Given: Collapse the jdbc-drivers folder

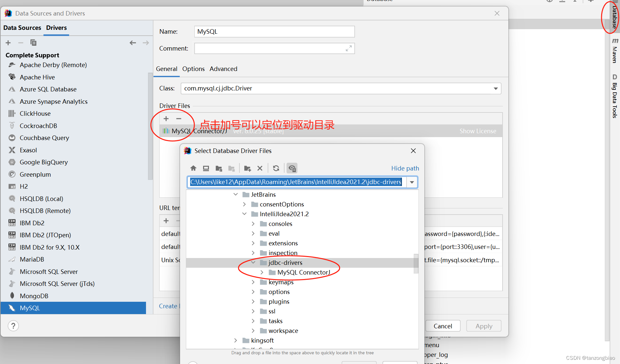Looking at the screenshot, I should pyautogui.click(x=253, y=263).
